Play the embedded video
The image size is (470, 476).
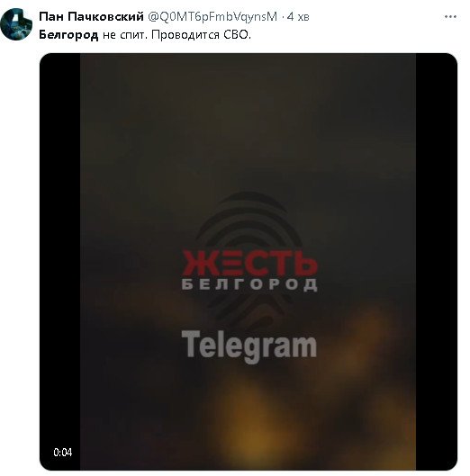click(249, 261)
